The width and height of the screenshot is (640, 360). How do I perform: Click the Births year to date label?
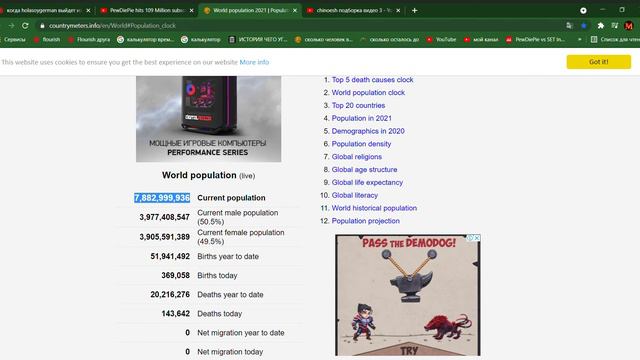click(228, 256)
